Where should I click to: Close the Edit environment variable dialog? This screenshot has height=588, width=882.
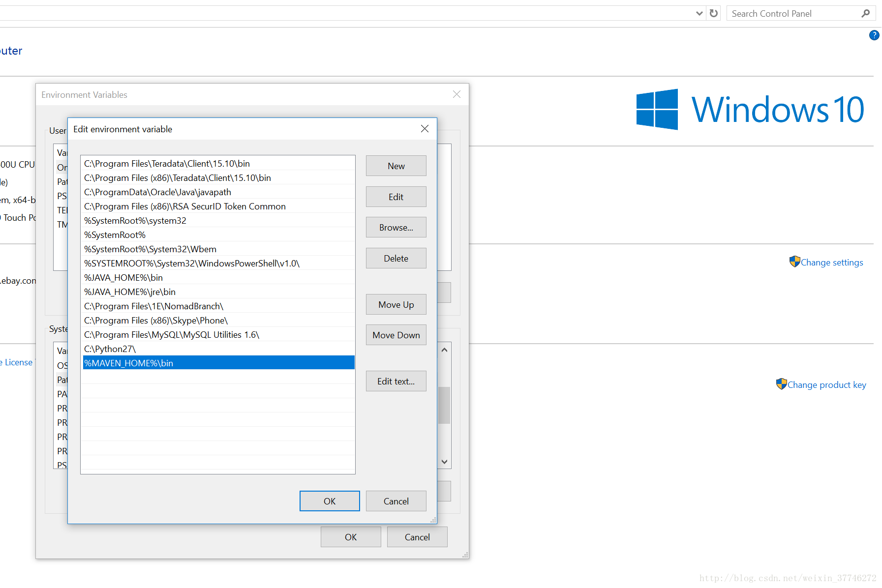pos(425,129)
